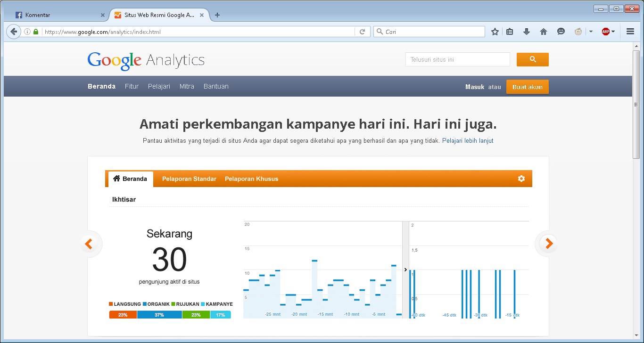Select the Pelaporan Khusus tab
This screenshot has width=644, height=343.
pos(251,179)
